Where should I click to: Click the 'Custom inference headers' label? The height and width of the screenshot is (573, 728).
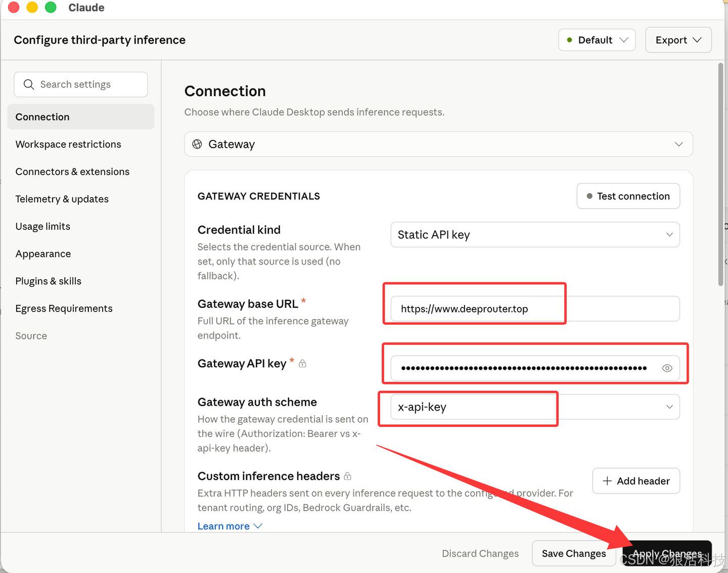(x=268, y=476)
